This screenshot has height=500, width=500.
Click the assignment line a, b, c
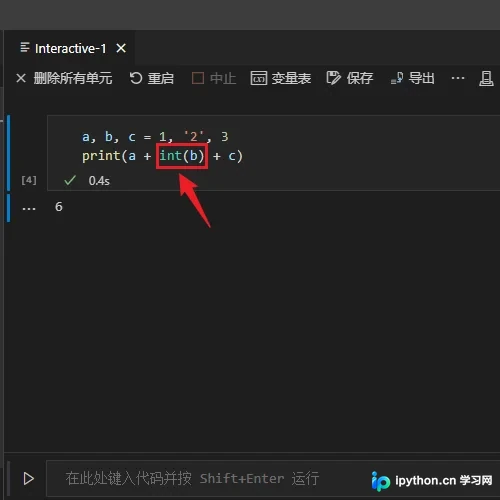pyautogui.click(x=155, y=137)
